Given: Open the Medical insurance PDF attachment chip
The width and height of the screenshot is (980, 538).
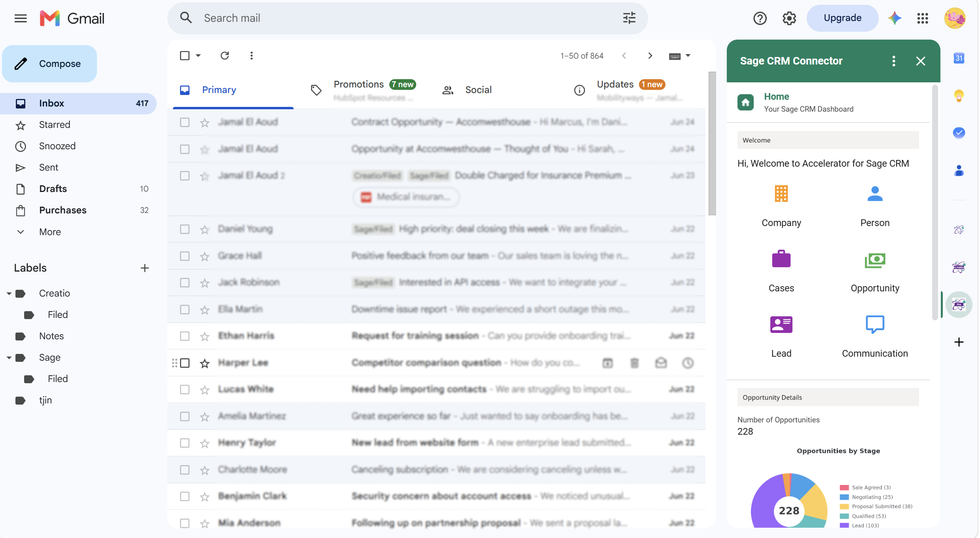Looking at the screenshot, I should pos(406,197).
